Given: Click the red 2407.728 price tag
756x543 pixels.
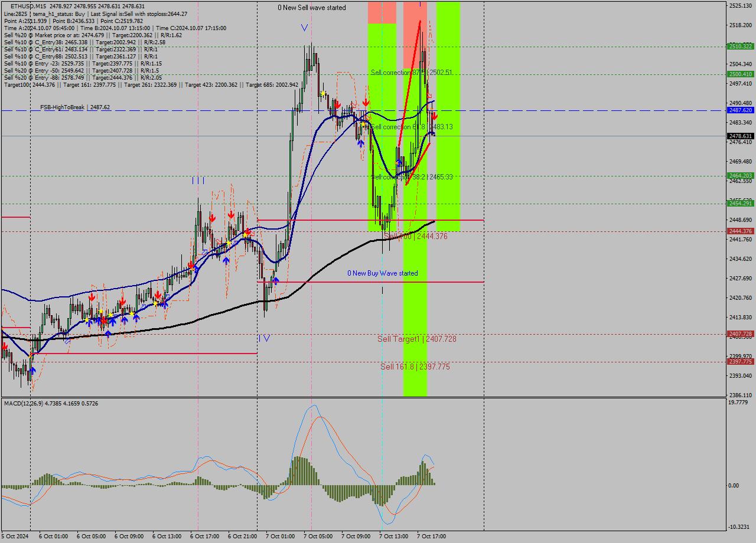Looking at the screenshot, I should [x=740, y=333].
